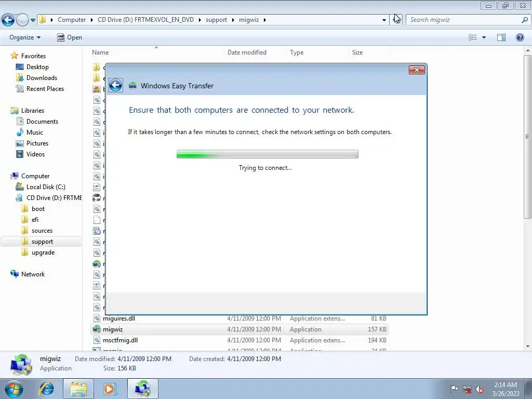Click the Explorer back navigation arrow

pos(8,20)
